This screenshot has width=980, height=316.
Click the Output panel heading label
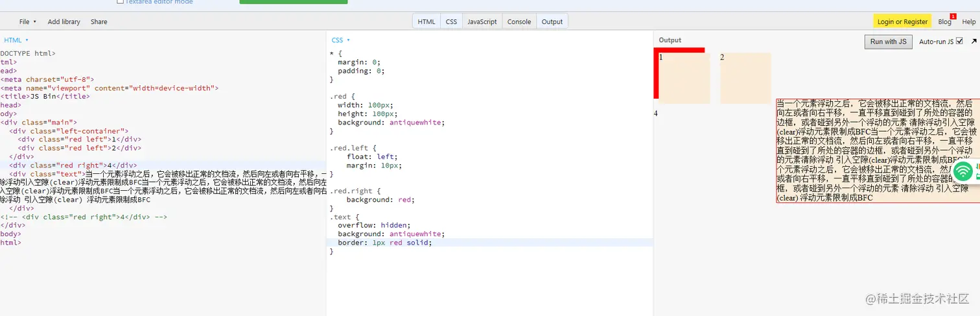coord(670,40)
